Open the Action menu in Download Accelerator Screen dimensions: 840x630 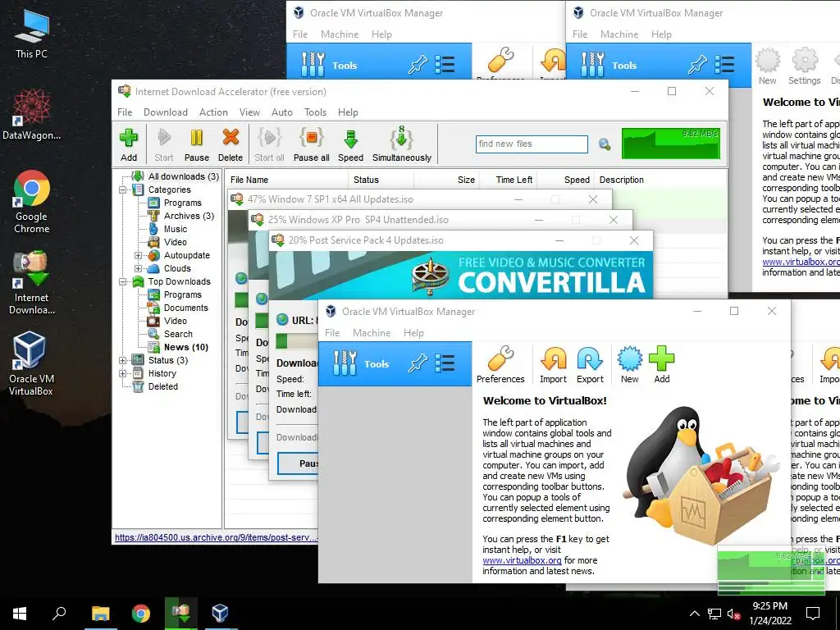pos(213,112)
